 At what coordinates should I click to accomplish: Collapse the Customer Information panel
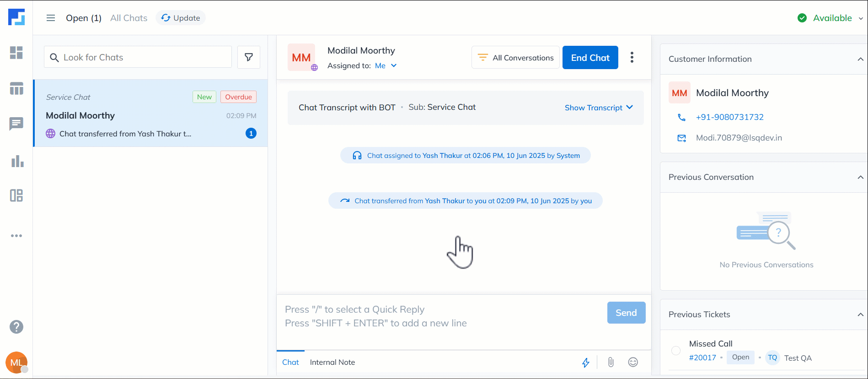pyautogui.click(x=860, y=59)
